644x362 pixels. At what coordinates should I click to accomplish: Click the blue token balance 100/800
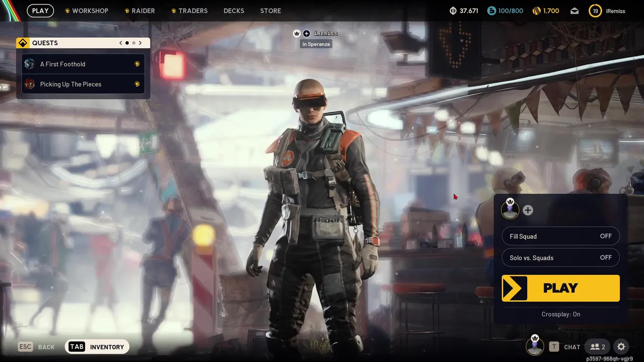(x=505, y=11)
